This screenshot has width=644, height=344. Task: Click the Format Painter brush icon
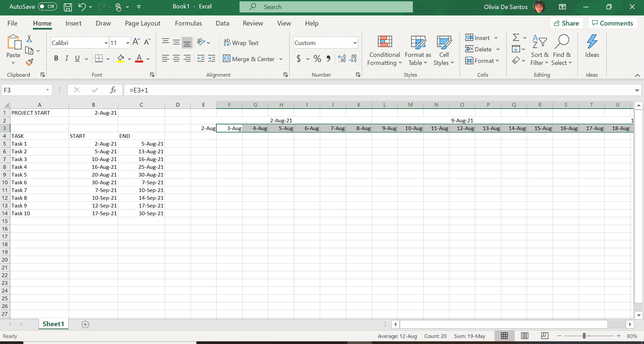click(30, 62)
